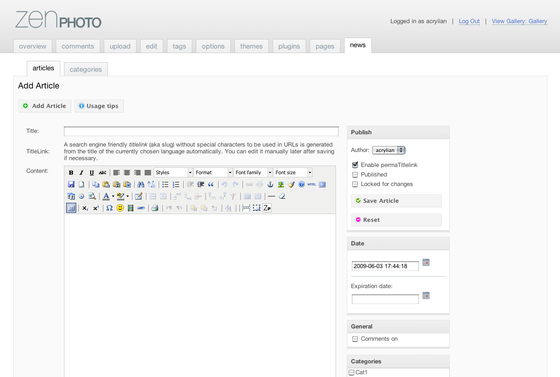This screenshot has width=560, height=377.
Task: Open the Format dropdown
Action: tap(213, 172)
